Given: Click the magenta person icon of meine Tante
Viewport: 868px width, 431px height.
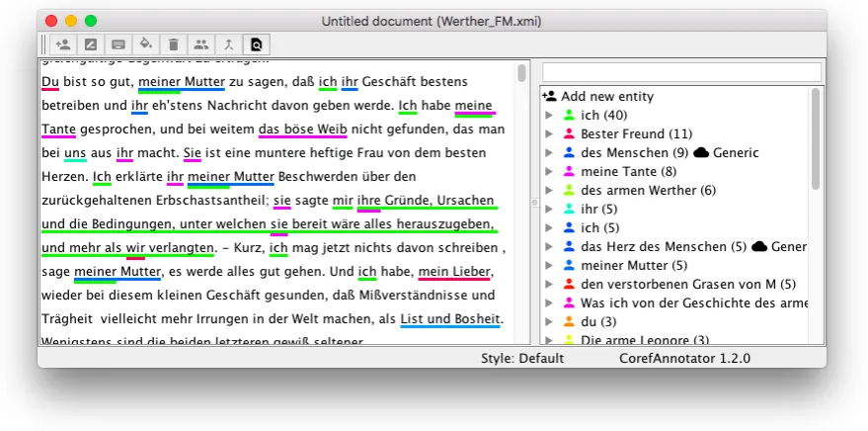Looking at the screenshot, I should click(x=569, y=172).
